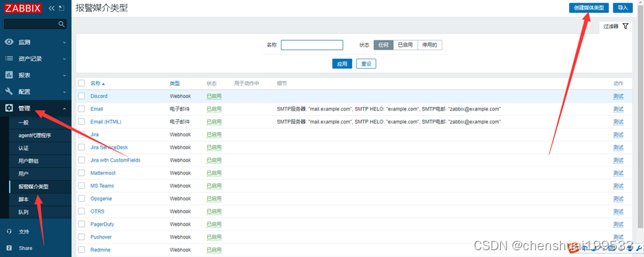Click the funnel filter icon
The width and height of the screenshot is (644, 257).
625,26
